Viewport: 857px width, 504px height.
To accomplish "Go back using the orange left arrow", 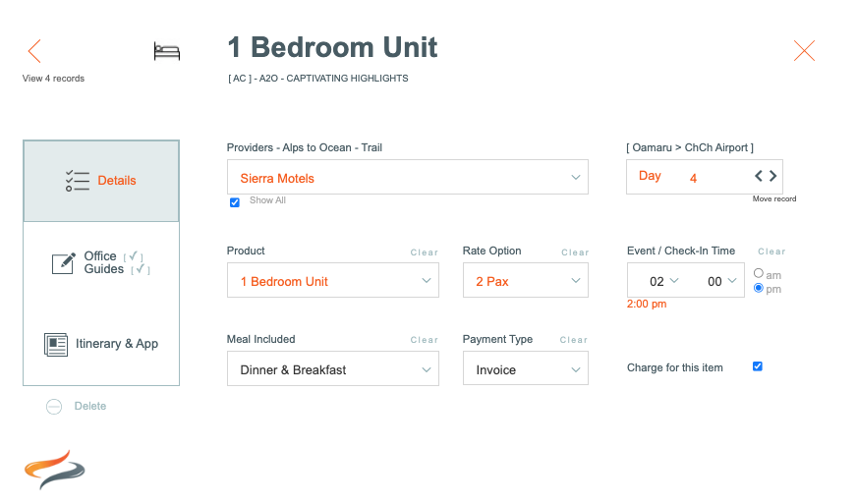I will point(34,51).
